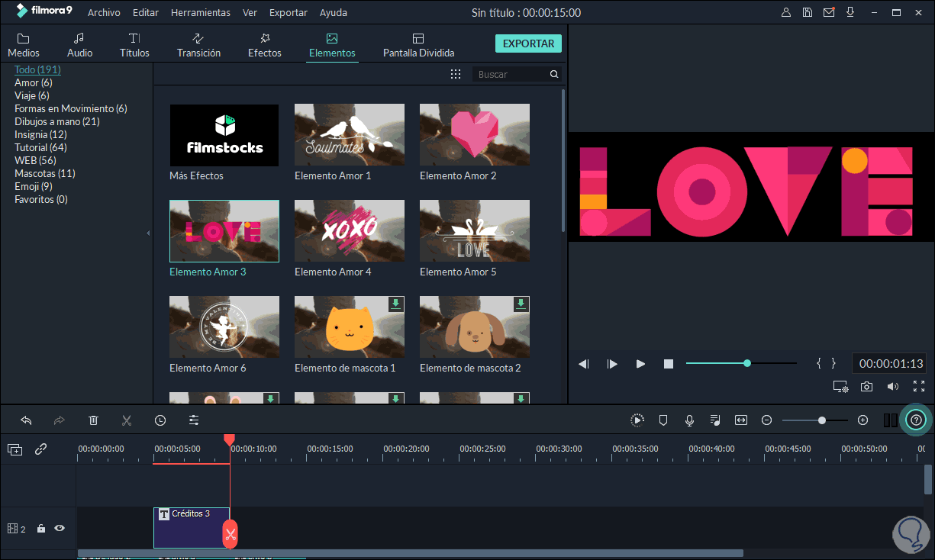Collapse the media panel with side arrow
Screen dimensions: 935x560
[x=148, y=231]
